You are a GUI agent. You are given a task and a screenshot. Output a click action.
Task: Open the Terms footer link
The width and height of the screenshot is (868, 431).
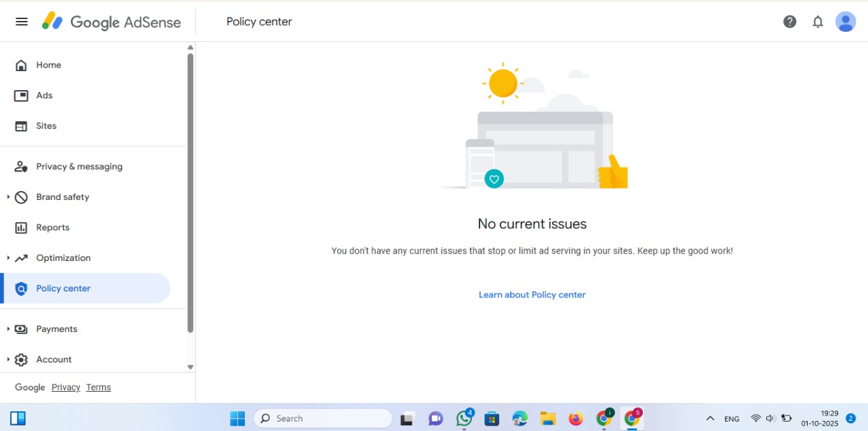point(98,388)
